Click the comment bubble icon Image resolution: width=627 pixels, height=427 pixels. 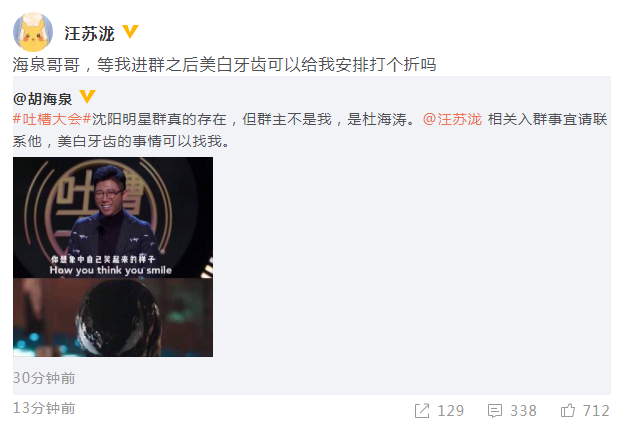tap(495, 411)
